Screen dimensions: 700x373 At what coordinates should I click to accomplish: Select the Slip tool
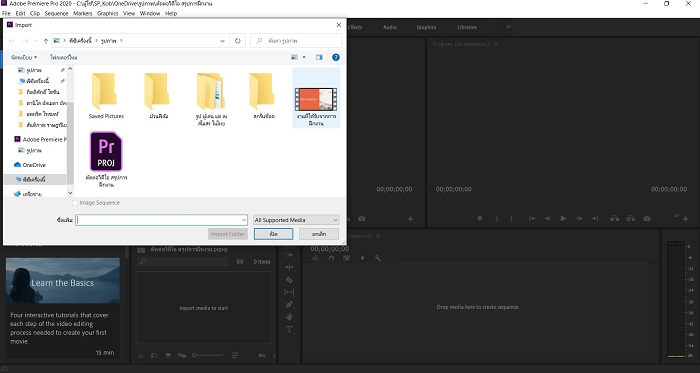289,292
